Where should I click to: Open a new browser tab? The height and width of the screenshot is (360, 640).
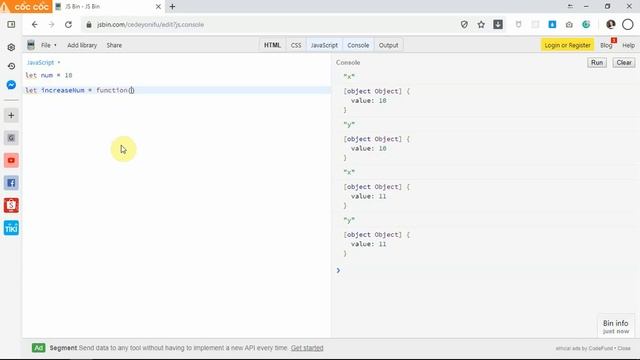[x=172, y=7]
